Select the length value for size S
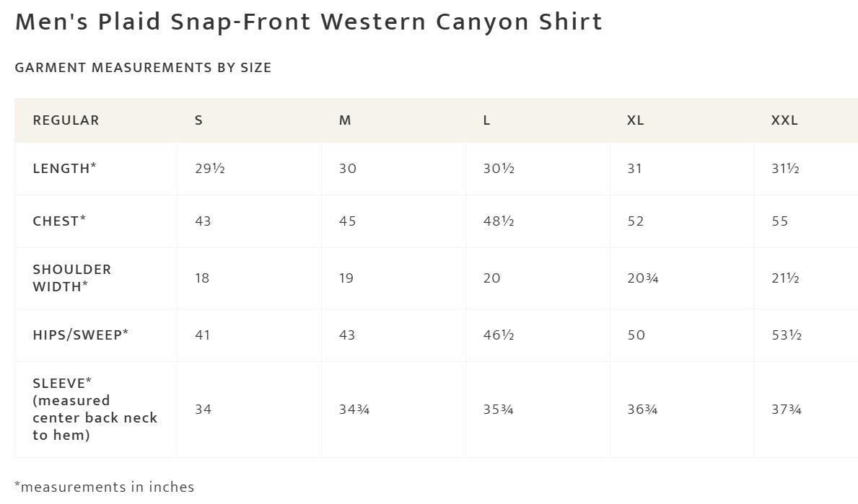The image size is (858, 504). coord(210,169)
